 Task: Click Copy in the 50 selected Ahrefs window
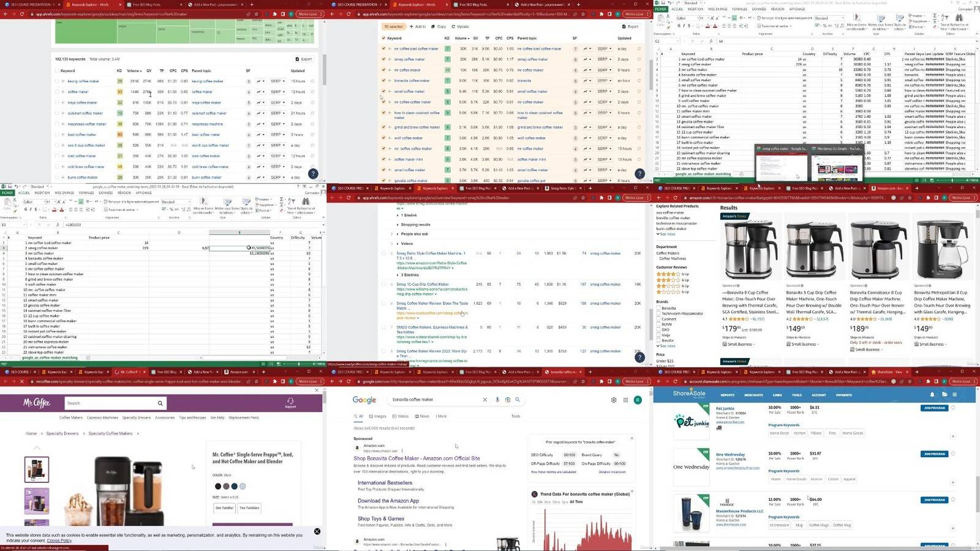(x=439, y=26)
